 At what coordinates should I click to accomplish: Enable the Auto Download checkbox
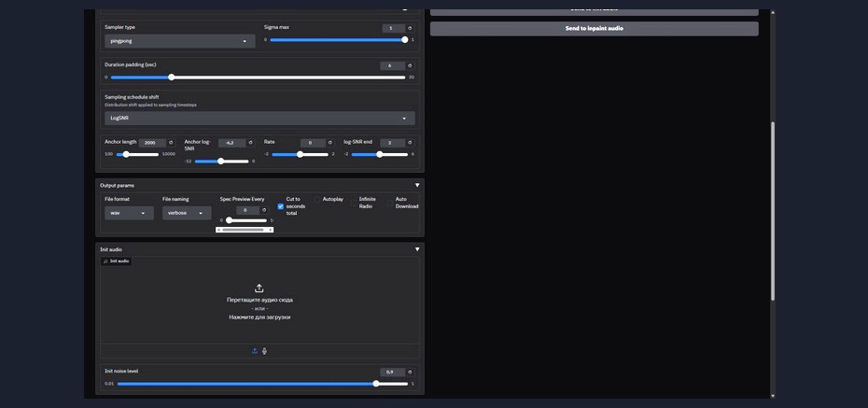pyautogui.click(x=390, y=204)
